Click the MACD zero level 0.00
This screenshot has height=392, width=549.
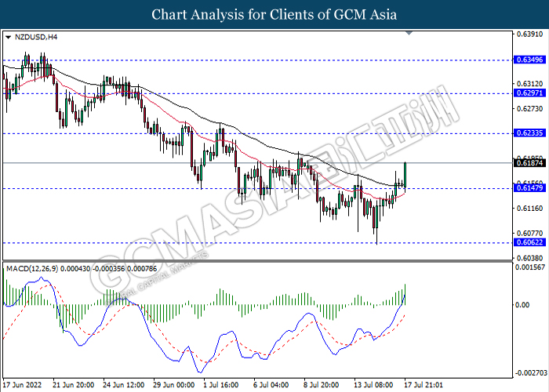[522, 305]
